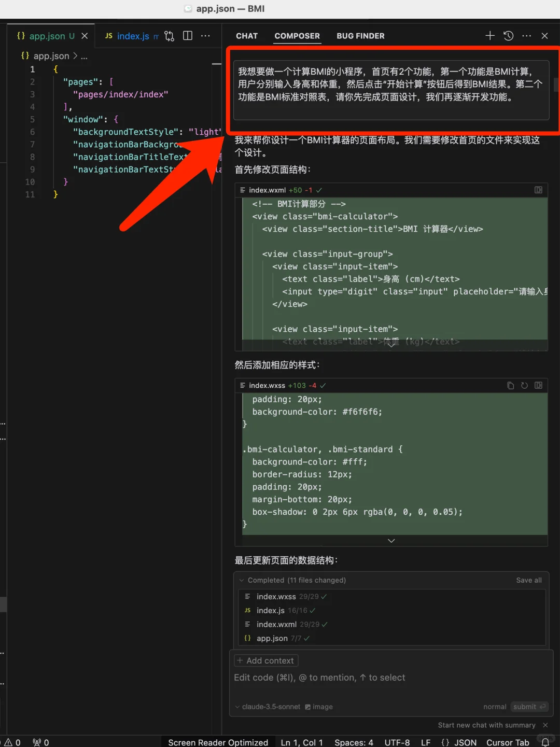Open source control changes icon in editor bar
560x747 pixels.
pyautogui.click(x=170, y=36)
